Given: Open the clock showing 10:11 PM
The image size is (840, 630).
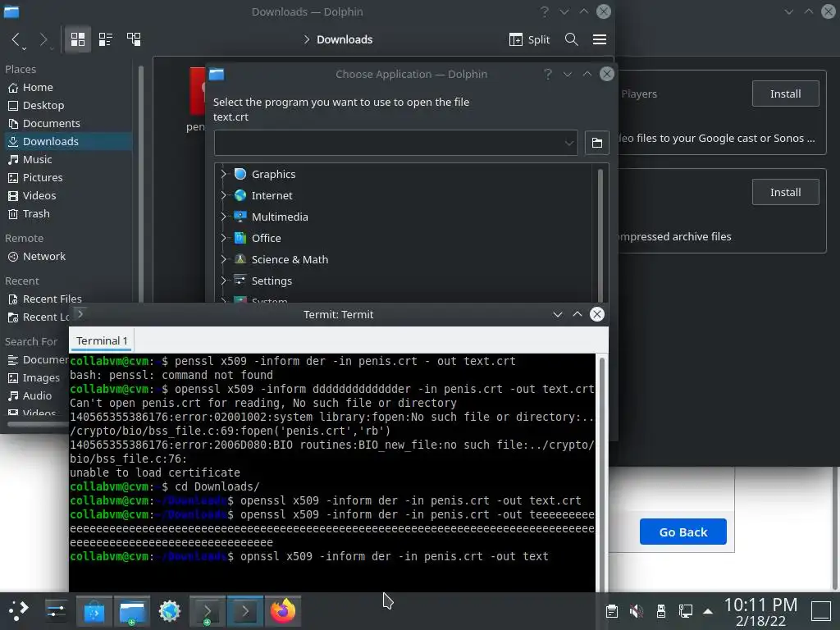Looking at the screenshot, I should (x=760, y=611).
